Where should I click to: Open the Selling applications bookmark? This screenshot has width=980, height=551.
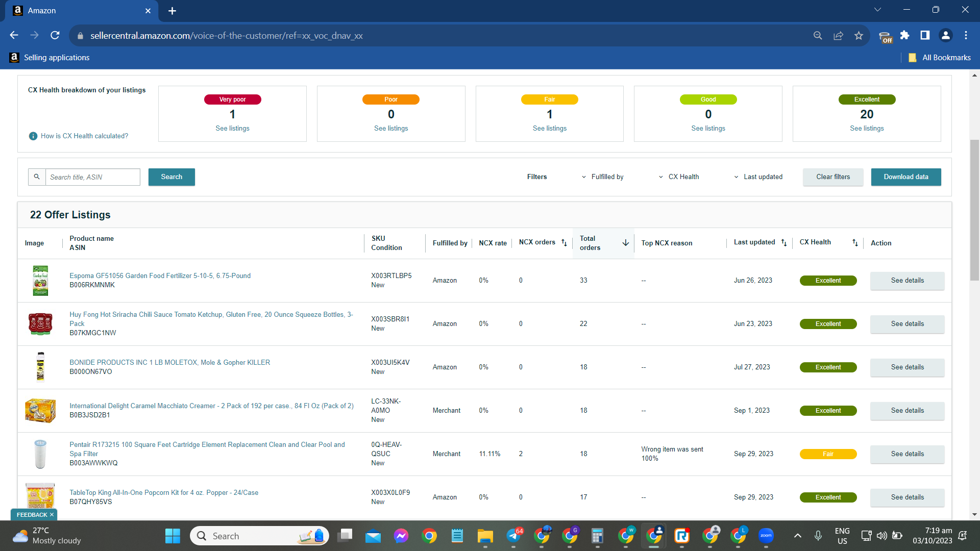point(50,58)
